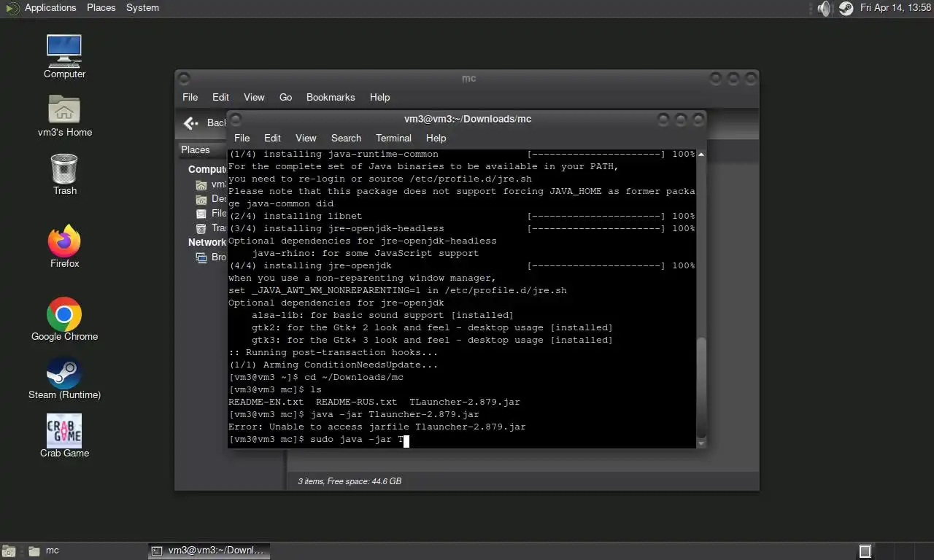Click the terminal vertical scrollbar thumb
The image size is (934, 560).
(701, 386)
